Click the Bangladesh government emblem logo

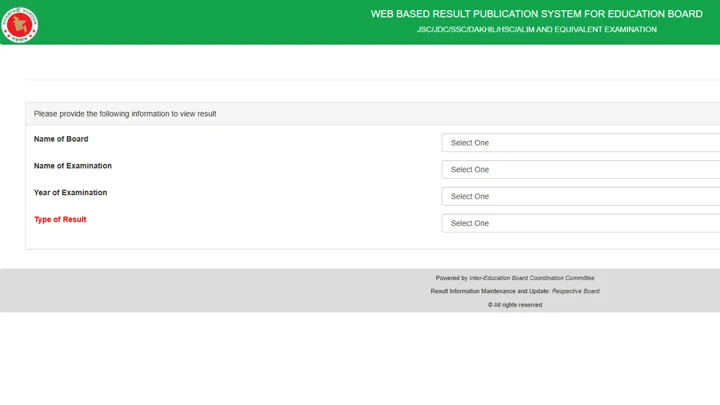[19, 25]
